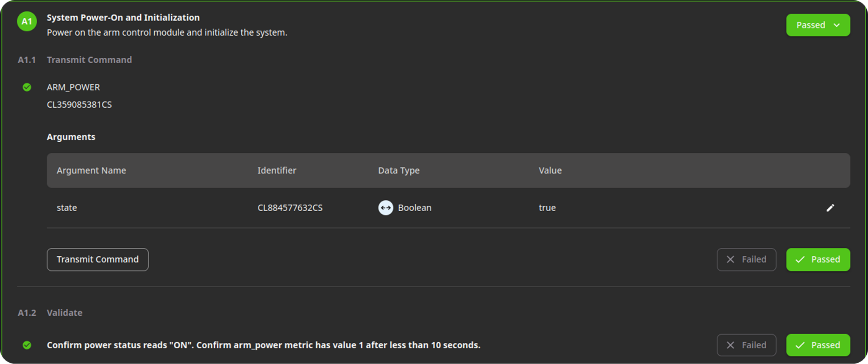The height and width of the screenshot is (364, 868).
Task: Click the true value in state row
Action: click(x=547, y=208)
